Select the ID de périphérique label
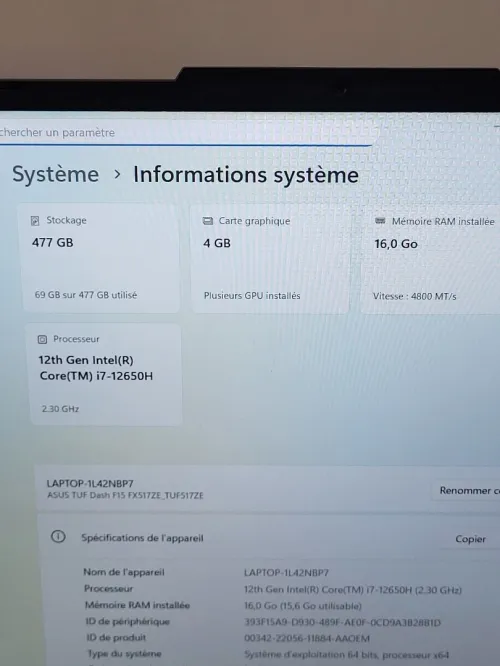This screenshot has height=666, width=500. [127, 621]
